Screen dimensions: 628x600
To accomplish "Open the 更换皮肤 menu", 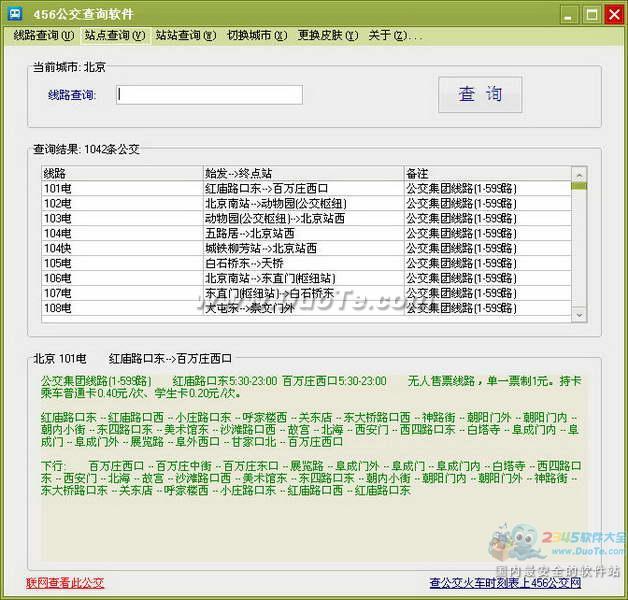I will point(328,36).
